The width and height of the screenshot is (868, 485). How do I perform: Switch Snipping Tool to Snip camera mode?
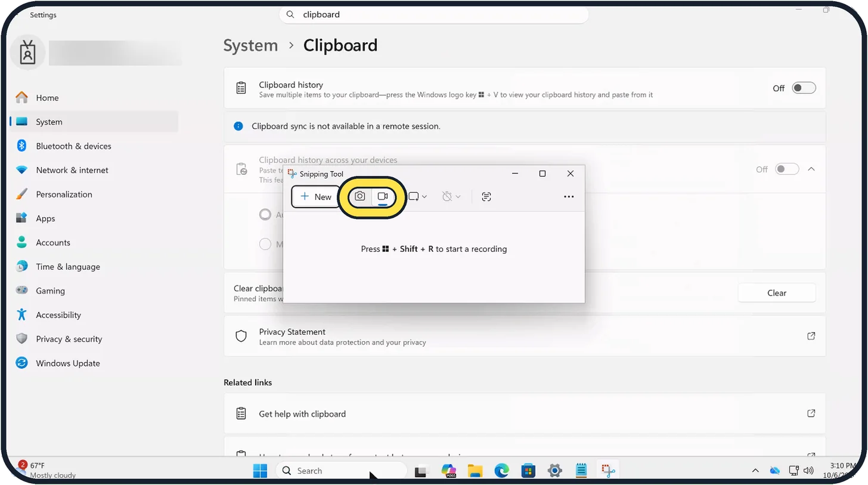tap(360, 196)
